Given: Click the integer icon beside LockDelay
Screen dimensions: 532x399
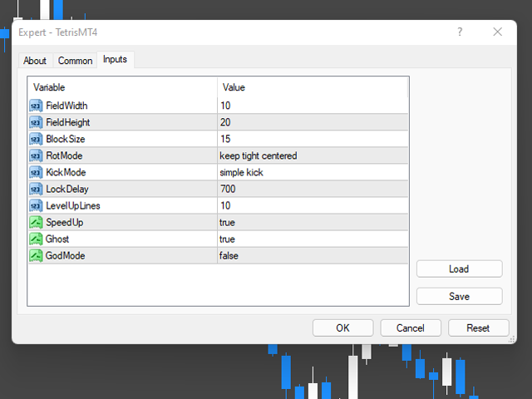Looking at the screenshot, I should 36,189.
